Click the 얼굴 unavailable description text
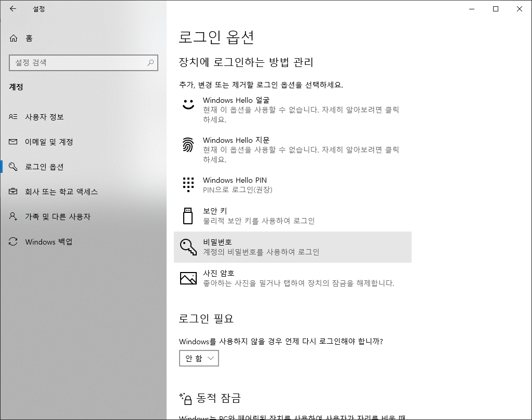The image size is (532, 420). pyautogui.click(x=301, y=115)
